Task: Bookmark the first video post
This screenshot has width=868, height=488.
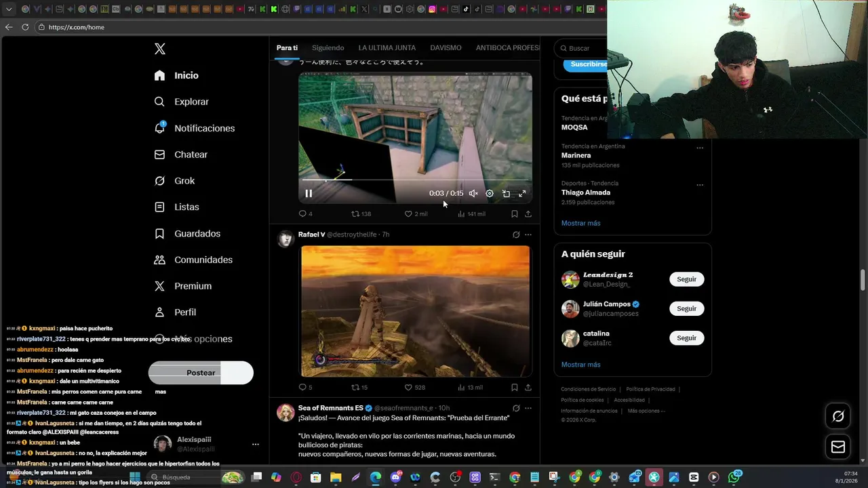Action: (x=515, y=213)
